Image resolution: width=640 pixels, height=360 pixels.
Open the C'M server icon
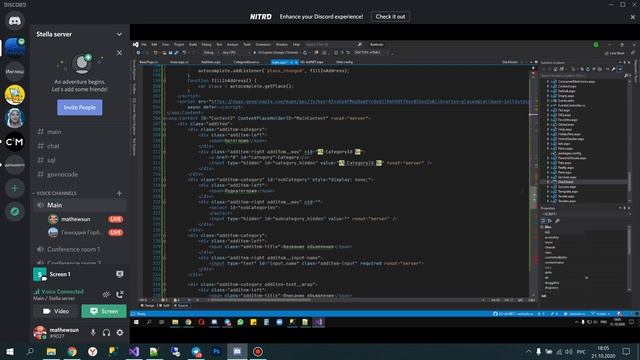coord(15,142)
